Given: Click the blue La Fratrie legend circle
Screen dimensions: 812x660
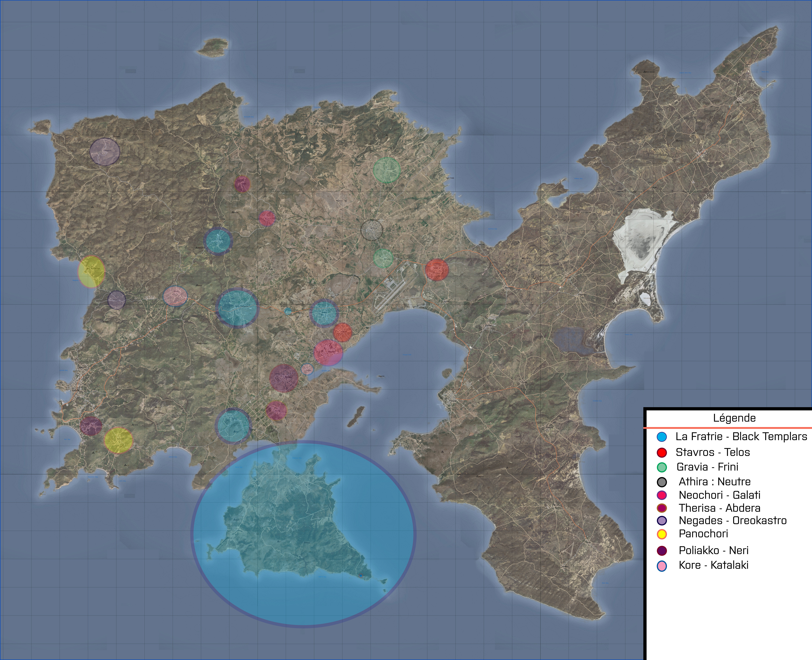Looking at the screenshot, I should (662, 437).
